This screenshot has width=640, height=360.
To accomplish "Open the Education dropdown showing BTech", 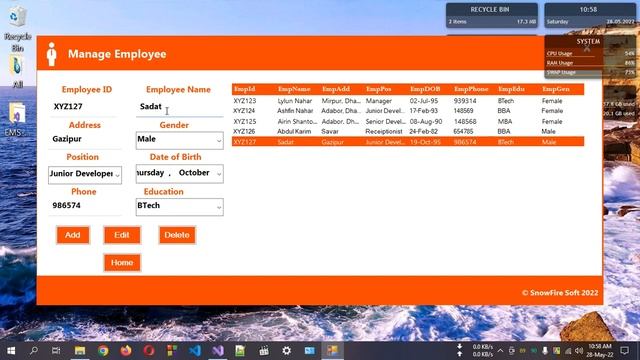I will 180,207.
